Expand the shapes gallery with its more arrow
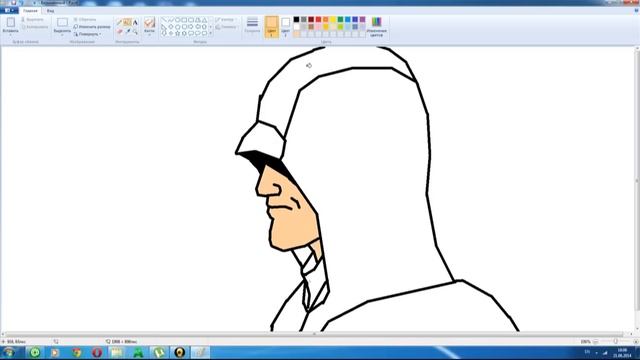Viewport: 640px width, 360px height. (x=211, y=33)
